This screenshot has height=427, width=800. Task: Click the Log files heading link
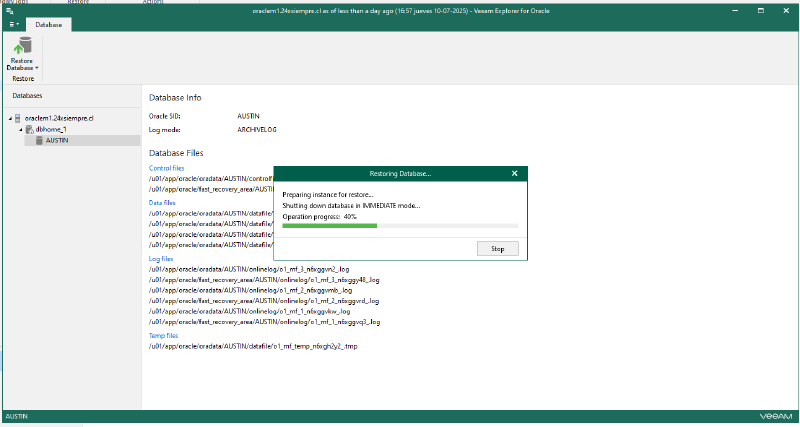[x=161, y=259]
